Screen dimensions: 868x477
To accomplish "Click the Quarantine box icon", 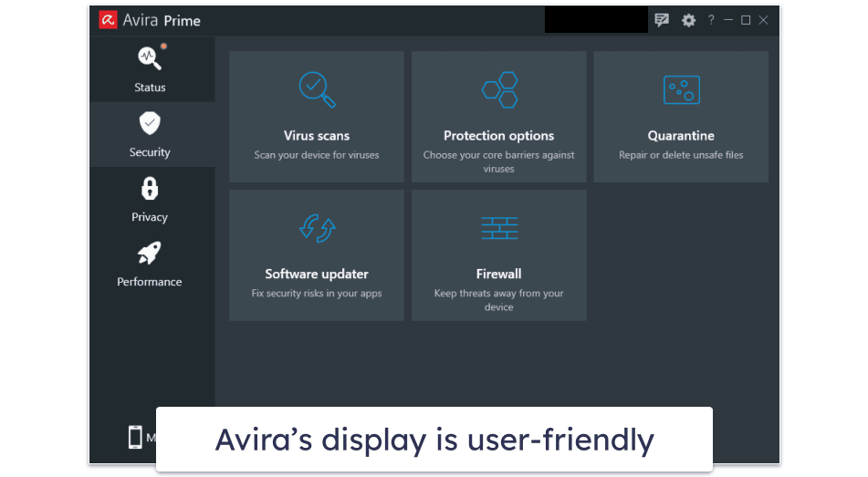I will [x=682, y=89].
